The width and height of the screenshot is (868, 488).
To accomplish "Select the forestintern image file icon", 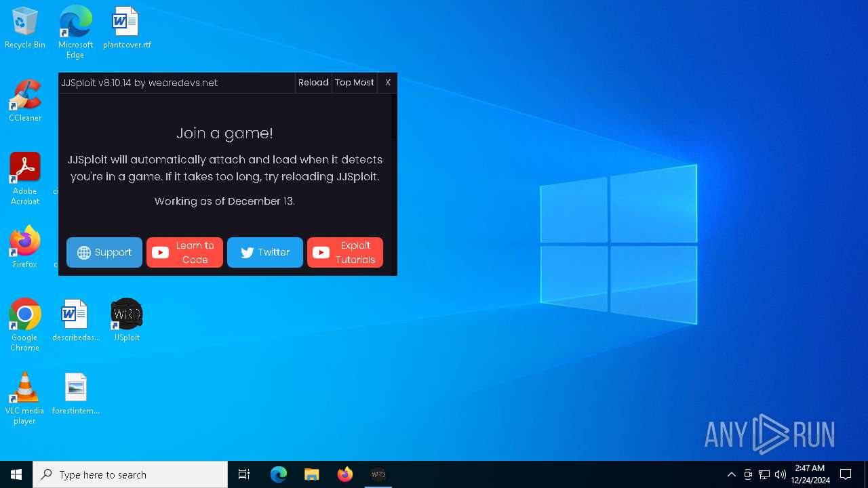I will (x=75, y=394).
